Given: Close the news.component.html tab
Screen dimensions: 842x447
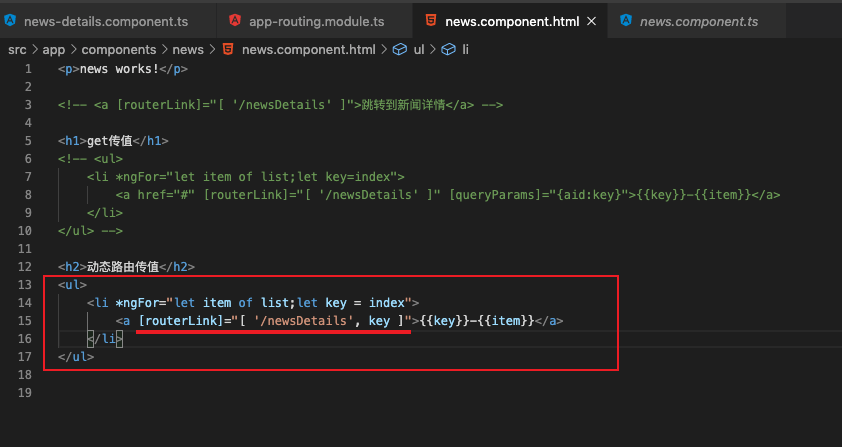Looking at the screenshot, I should [591, 21].
